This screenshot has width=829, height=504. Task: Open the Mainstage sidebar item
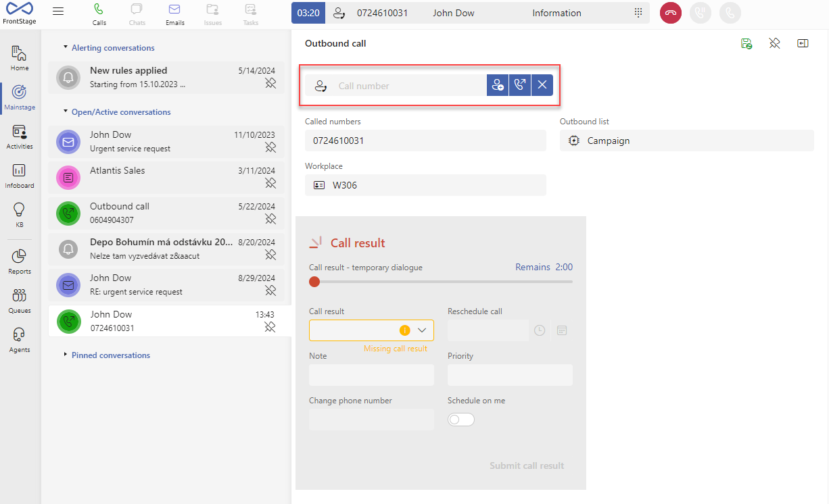20,97
